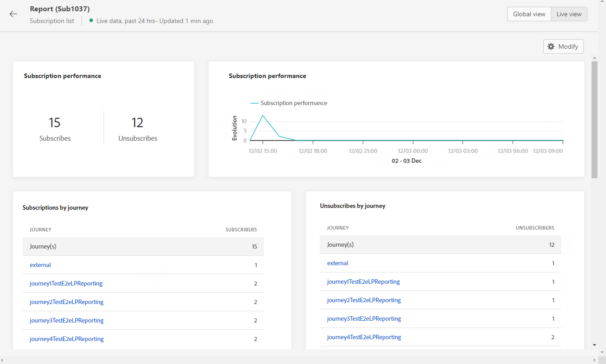This screenshot has width=606, height=364.
Task: Open journey4TestE2eLPReporting in Unsubscribes table
Action: [364, 337]
